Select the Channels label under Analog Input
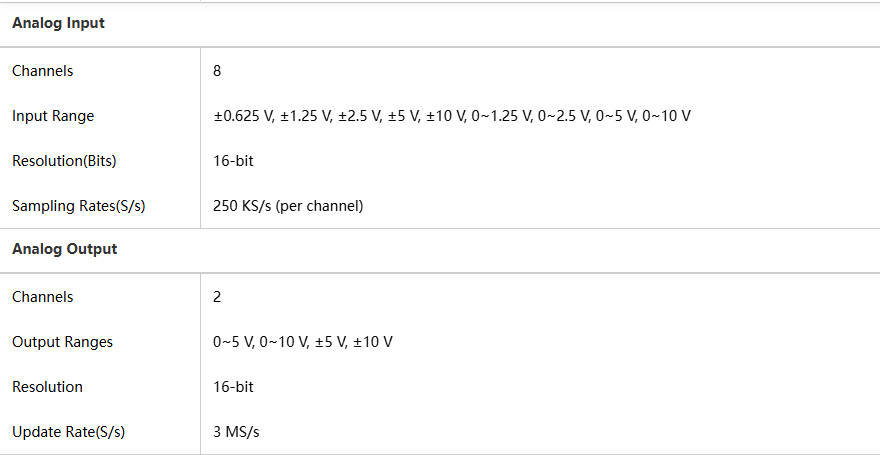Image resolution: width=880 pixels, height=455 pixels. (42, 71)
